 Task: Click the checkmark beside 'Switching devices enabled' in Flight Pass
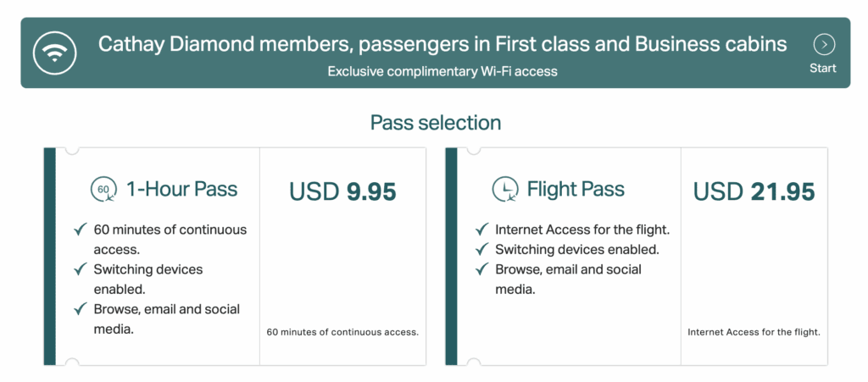click(x=482, y=249)
